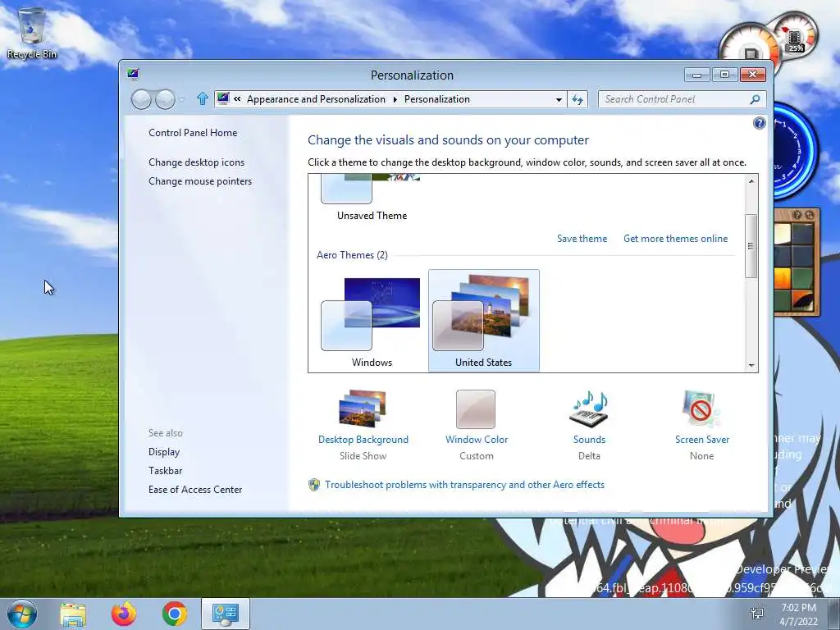Click the Back navigation arrow button
The image size is (840, 630).
click(x=141, y=99)
